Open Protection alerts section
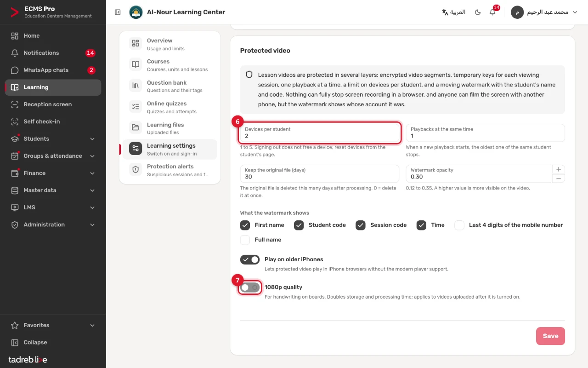 (170, 170)
